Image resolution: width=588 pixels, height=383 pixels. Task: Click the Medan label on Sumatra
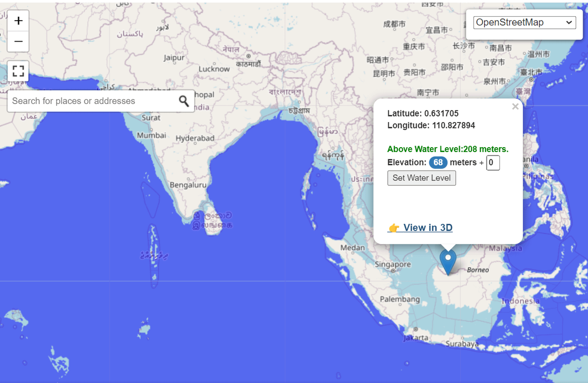click(352, 248)
